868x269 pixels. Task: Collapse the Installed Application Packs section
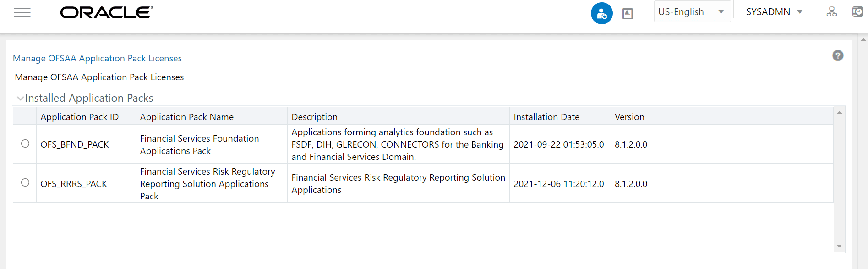tap(20, 98)
